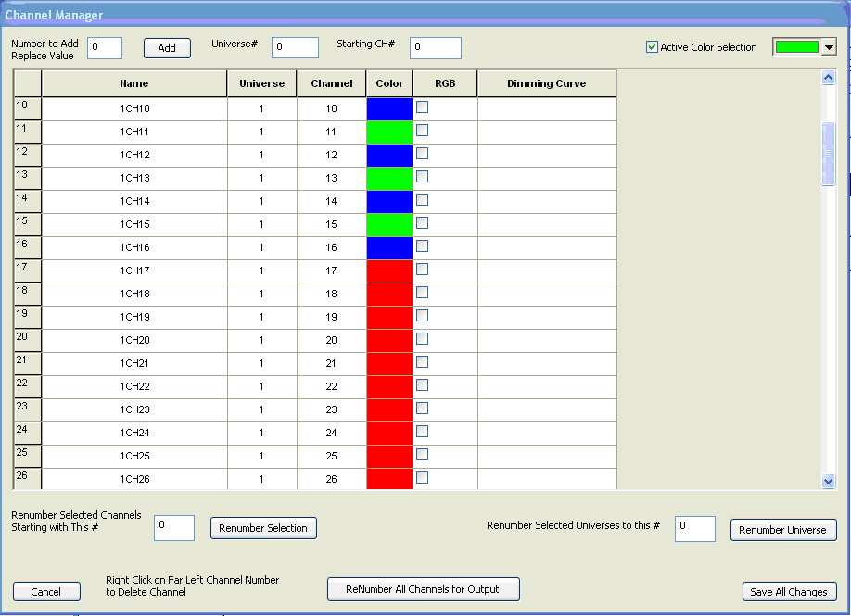Select row header number 10

pos(28,109)
